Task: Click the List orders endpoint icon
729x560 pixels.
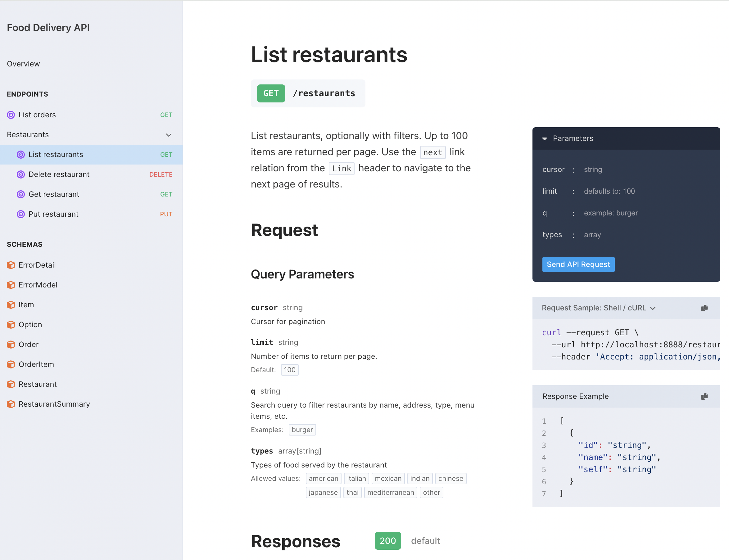Action: click(x=11, y=115)
